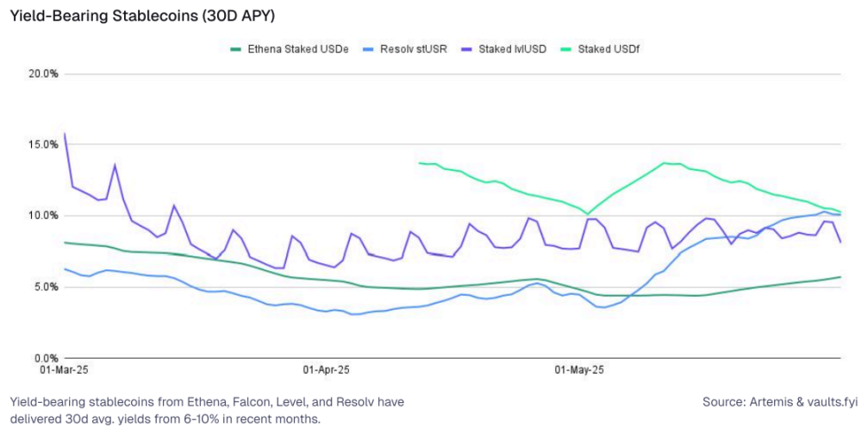Click the Staked lvlUSD legend color swatch
The image size is (868, 434).
click(468, 49)
